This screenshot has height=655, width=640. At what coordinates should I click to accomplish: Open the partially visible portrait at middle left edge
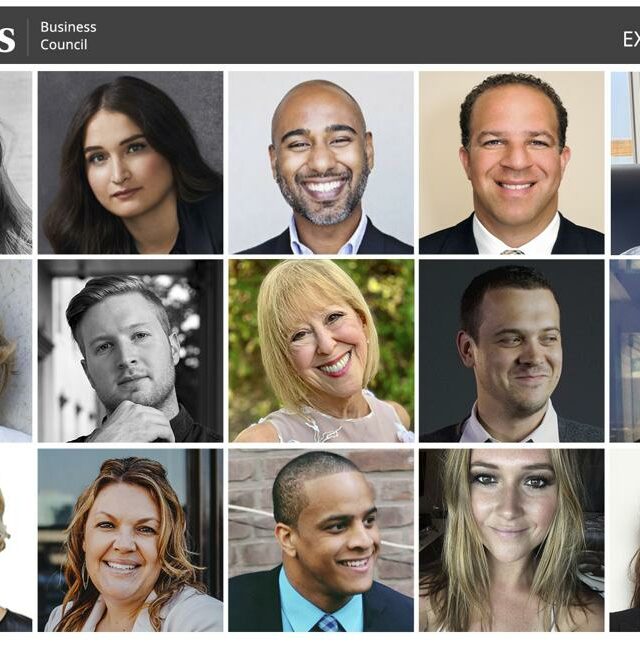pyautogui.click(x=16, y=351)
